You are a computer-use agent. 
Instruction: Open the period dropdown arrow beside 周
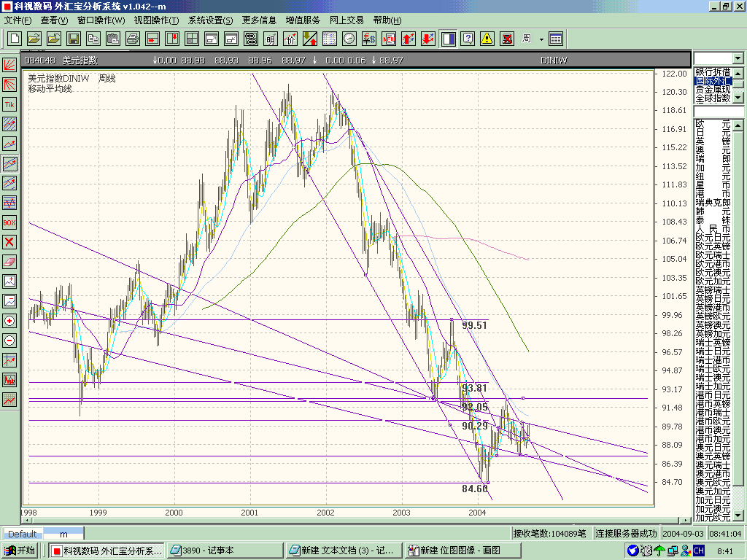click(541, 39)
